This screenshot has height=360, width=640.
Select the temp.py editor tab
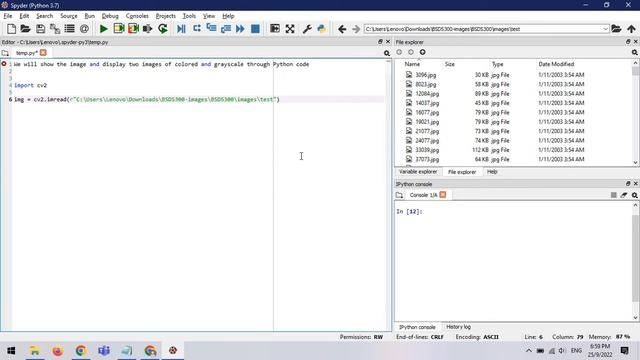coord(27,53)
